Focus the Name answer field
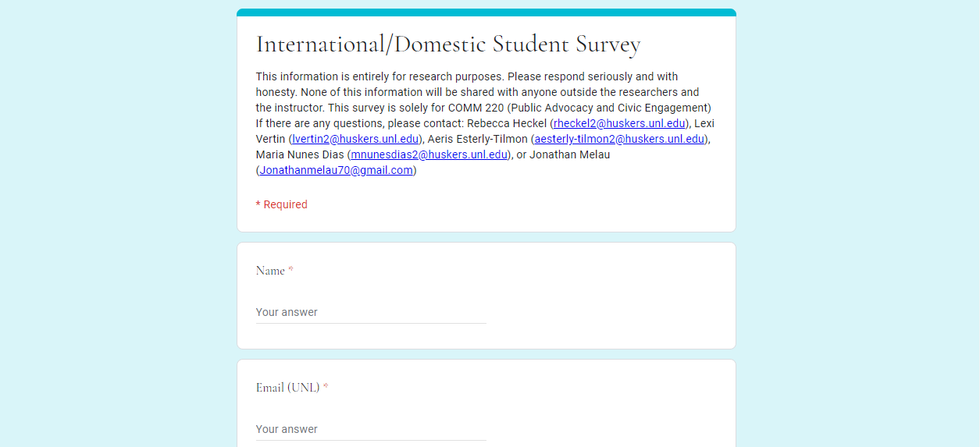980x447 pixels. point(371,312)
